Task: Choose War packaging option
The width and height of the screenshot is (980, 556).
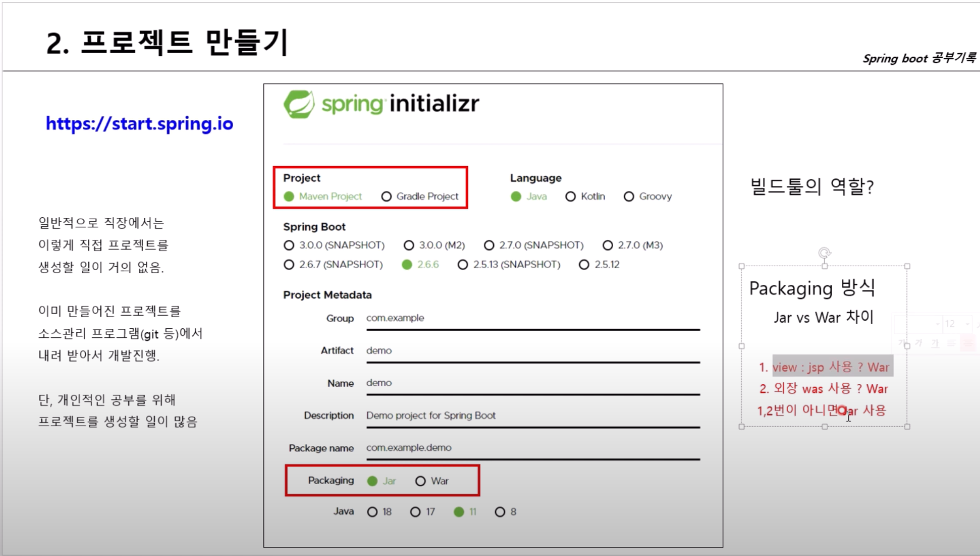Action: (420, 481)
